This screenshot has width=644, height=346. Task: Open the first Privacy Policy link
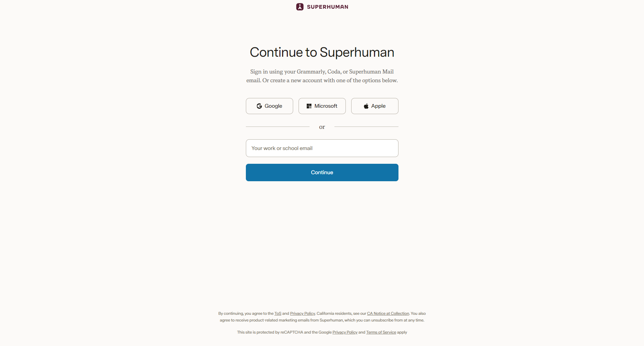click(302, 313)
